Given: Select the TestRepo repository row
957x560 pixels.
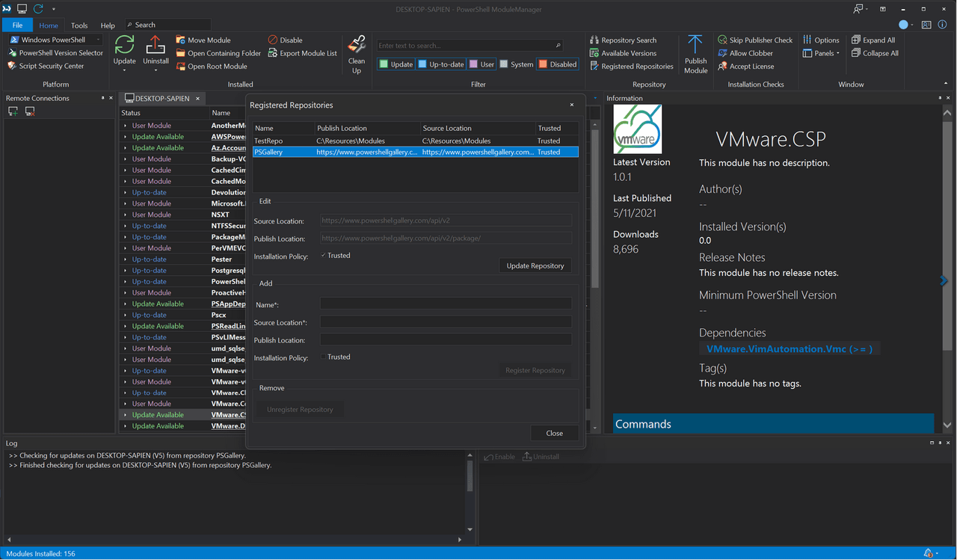Looking at the screenshot, I should [x=415, y=141].
